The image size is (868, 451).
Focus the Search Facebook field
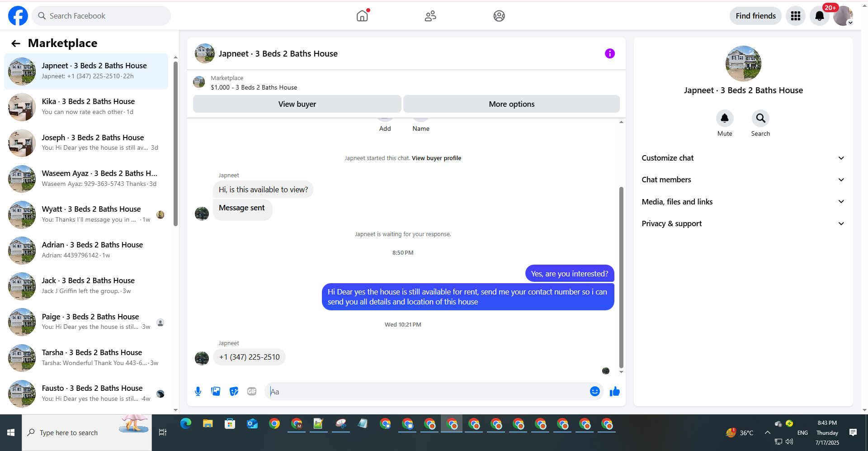pos(101,16)
